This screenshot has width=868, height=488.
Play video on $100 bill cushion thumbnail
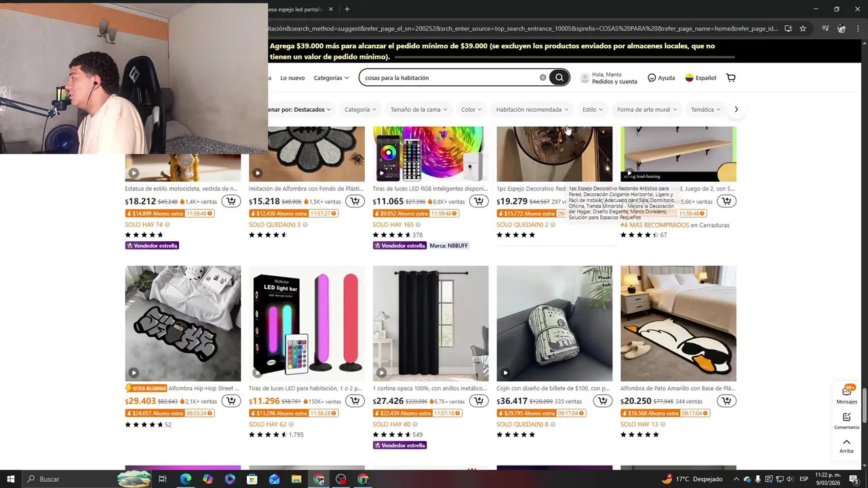(505, 372)
